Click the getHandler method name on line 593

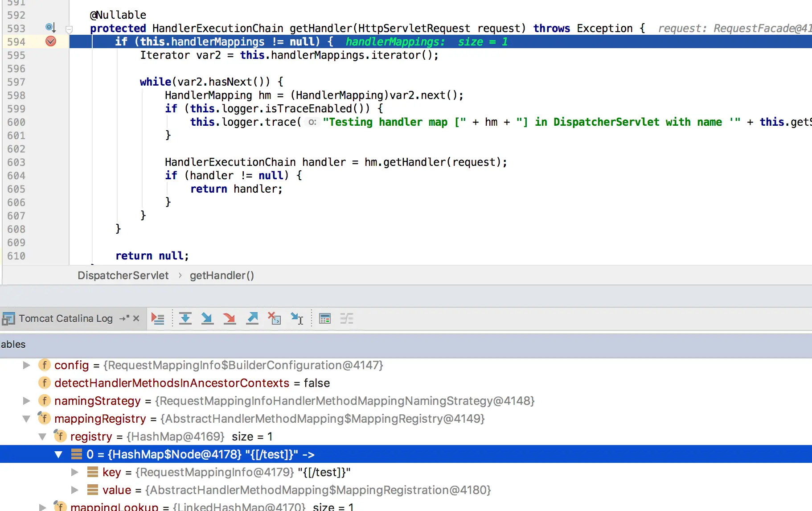click(321, 29)
